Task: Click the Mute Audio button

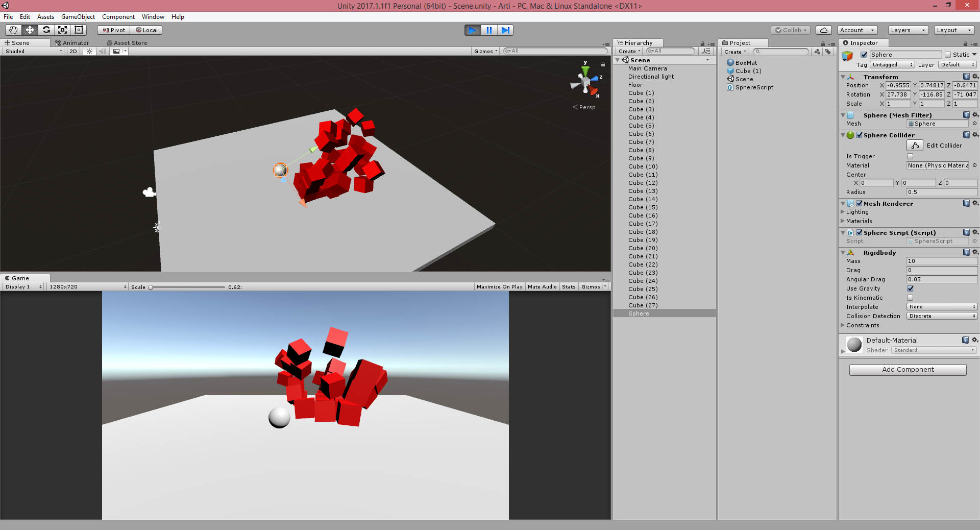Action: pos(542,287)
